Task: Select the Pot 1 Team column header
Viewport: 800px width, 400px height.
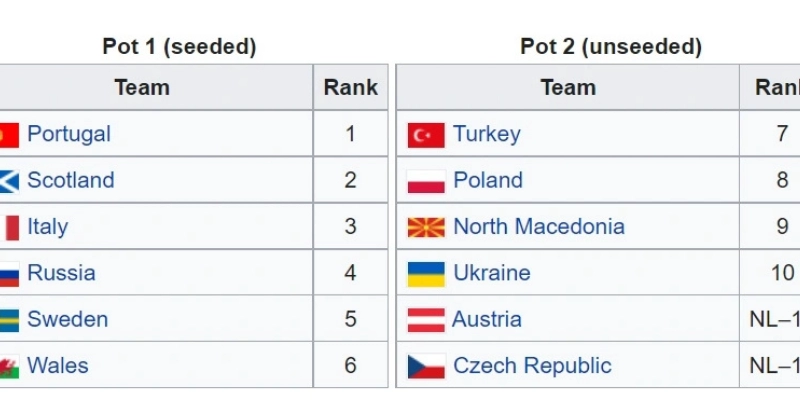Action: pos(142,87)
